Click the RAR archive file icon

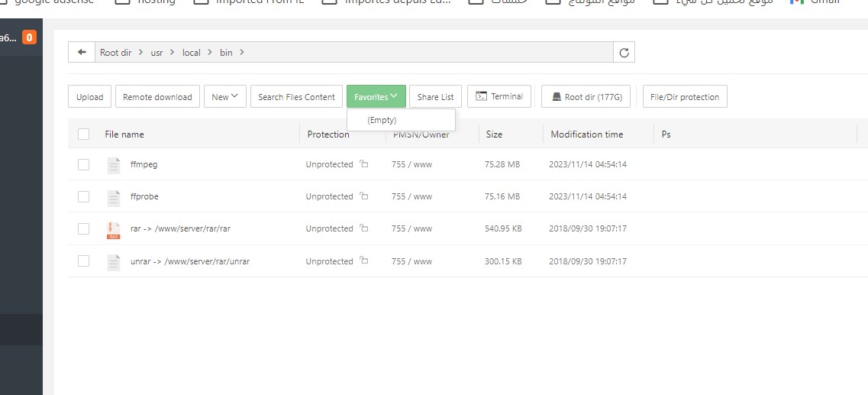pyautogui.click(x=114, y=229)
